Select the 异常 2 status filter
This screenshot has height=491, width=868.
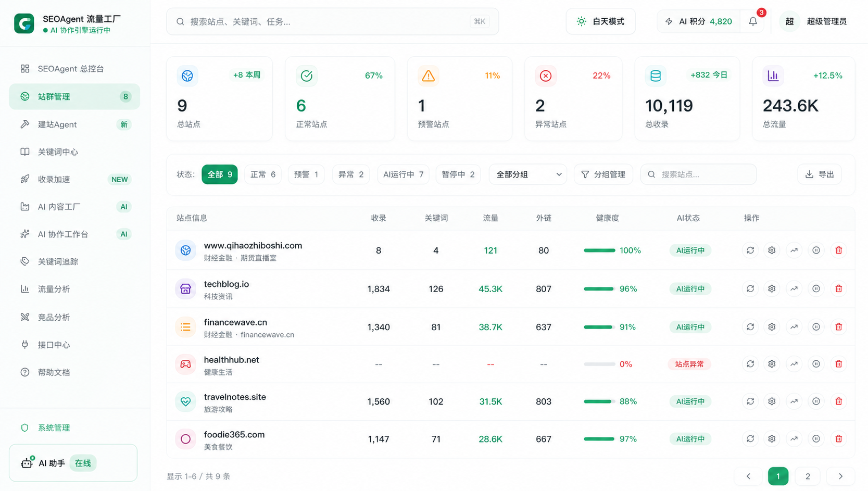[x=351, y=174]
